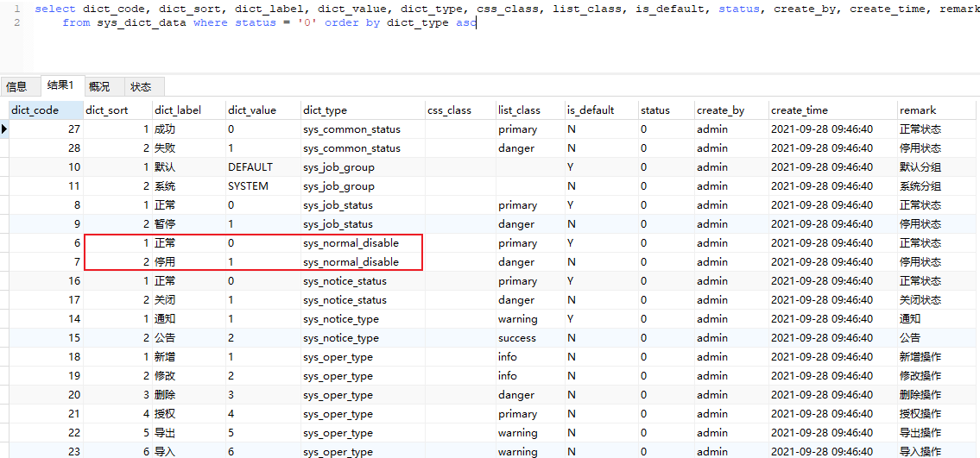Select dict_code cell 20

click(46, 395)
